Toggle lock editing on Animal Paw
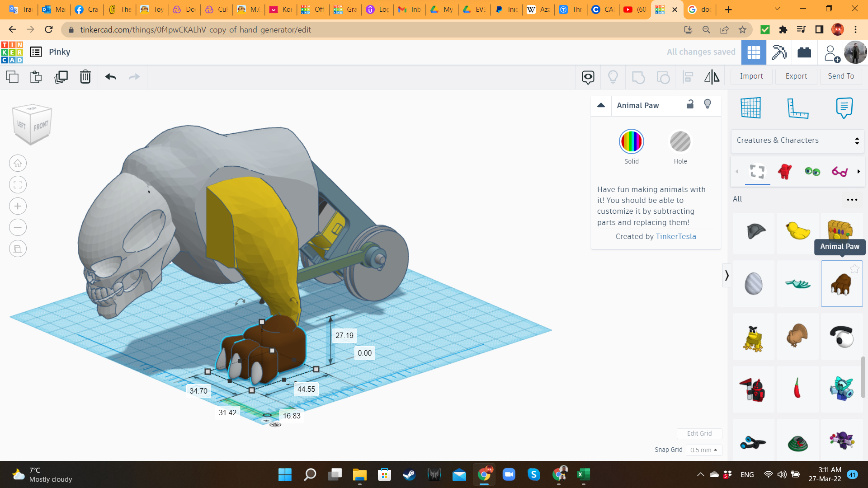Image resolution: width=868 pixels, height=488 pixels. click(690, 104)
